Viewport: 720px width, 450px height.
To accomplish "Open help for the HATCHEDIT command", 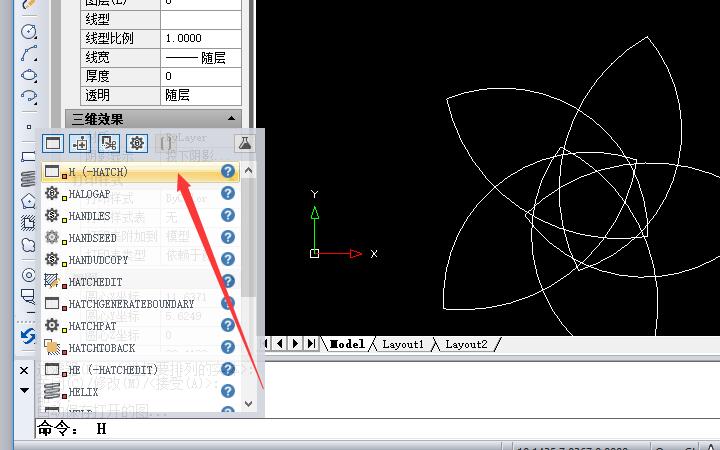I will pos(228,281).
